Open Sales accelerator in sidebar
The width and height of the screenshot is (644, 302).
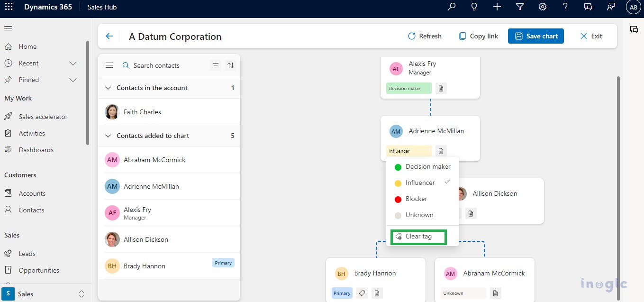(x=43, y=117)
